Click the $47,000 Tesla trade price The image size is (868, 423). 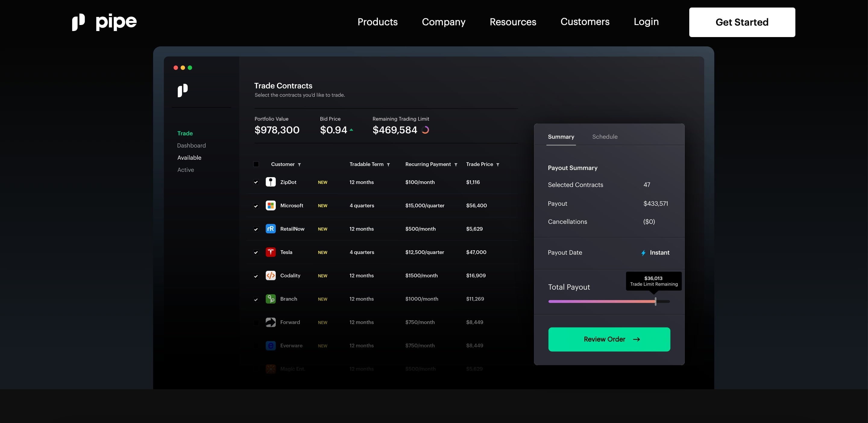[476, 252]
